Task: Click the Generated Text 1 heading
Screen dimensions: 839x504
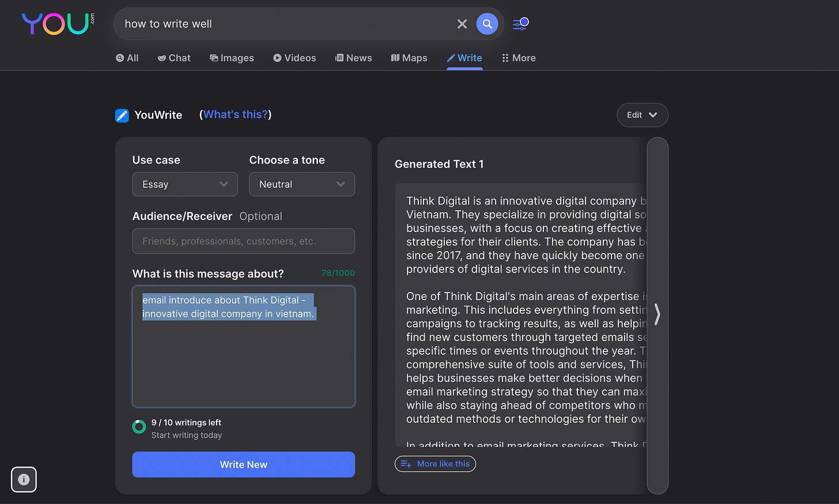Action: (x=439, y=164)
